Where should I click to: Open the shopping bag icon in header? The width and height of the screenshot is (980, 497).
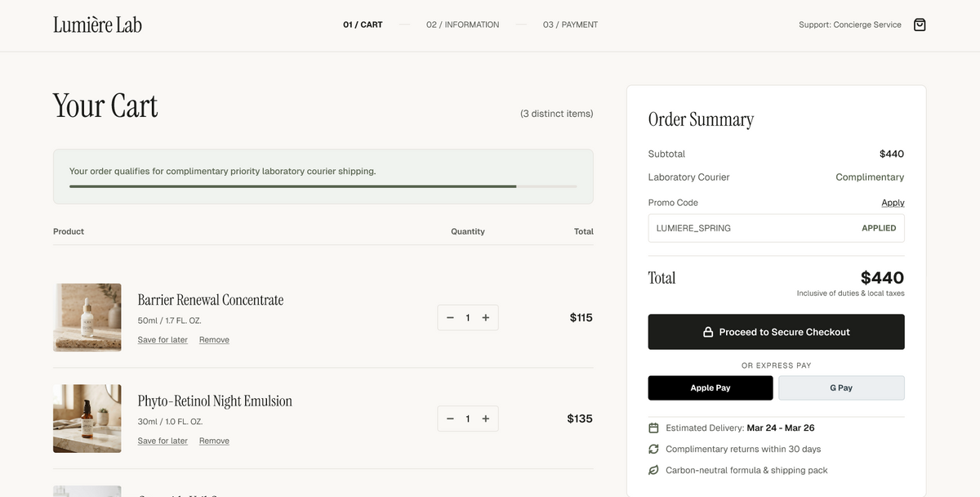[920, 25]
